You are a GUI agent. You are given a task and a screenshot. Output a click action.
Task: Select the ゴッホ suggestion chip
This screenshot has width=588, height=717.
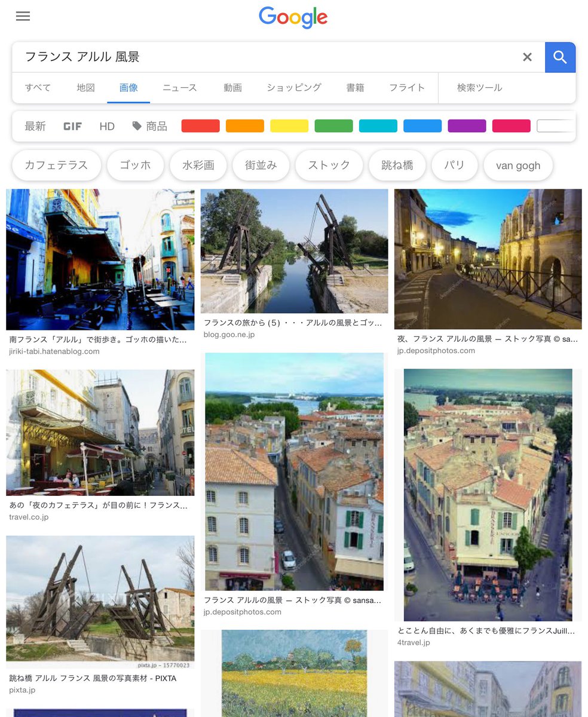[x=135, y=166]
